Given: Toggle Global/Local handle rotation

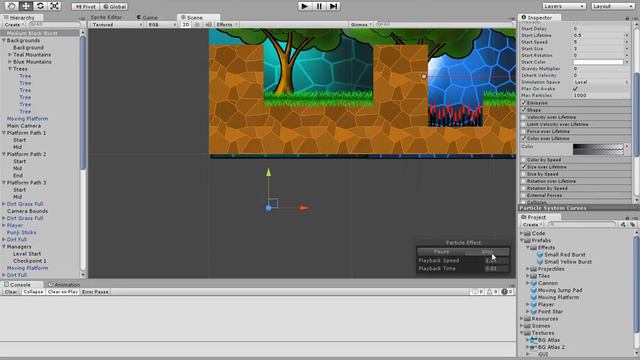Looking at the screenshot, I should point(114,7).
